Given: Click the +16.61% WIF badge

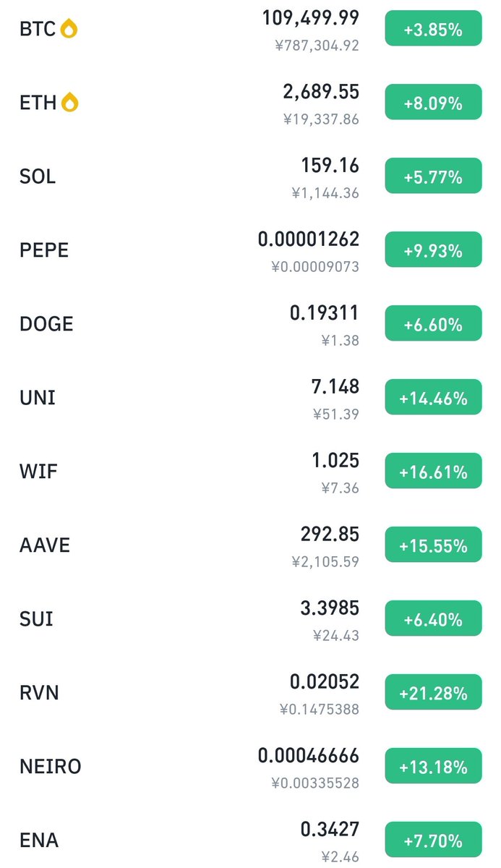Looking at the screenshot, I should 433,472.
